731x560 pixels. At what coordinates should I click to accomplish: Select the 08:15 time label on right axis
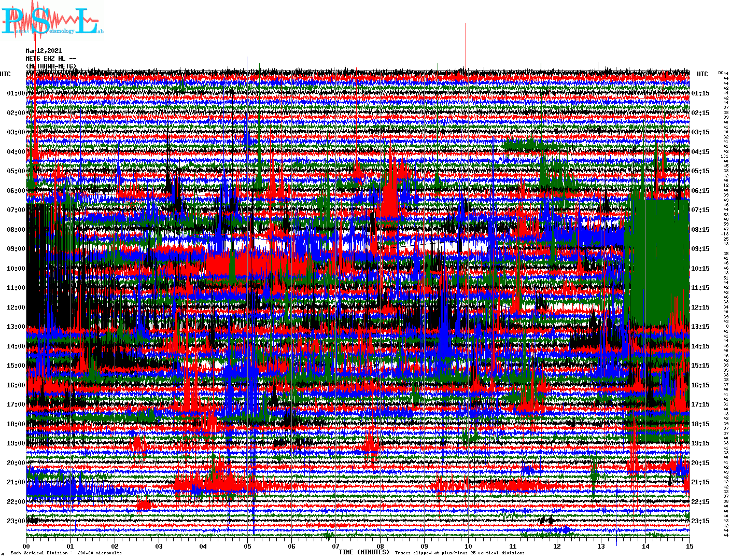pos(700,230)
